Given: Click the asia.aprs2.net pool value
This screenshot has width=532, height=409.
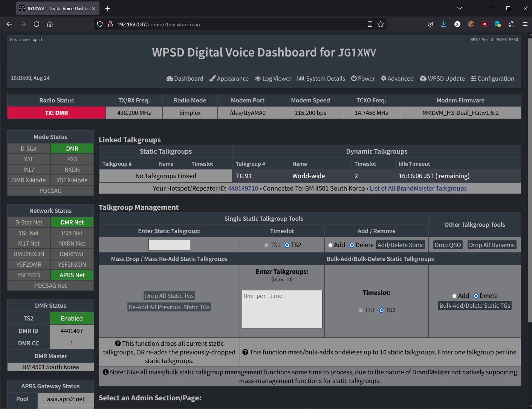Looking at the screenshot, I should tap(66, 399).
